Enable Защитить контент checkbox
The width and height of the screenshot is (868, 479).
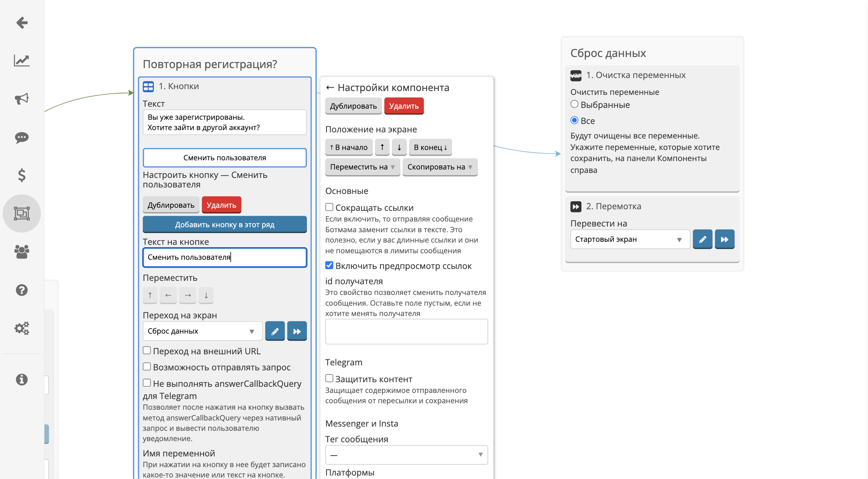coord(329,379)
